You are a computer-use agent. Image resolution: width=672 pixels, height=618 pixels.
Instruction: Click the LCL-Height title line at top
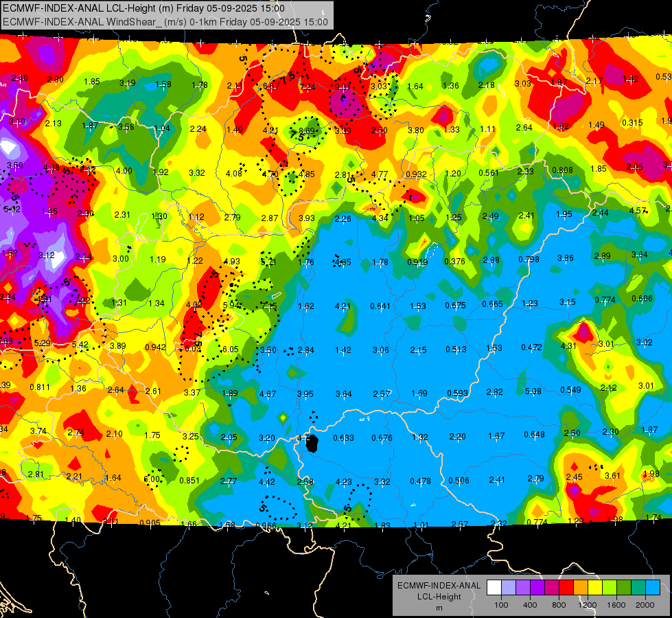click(143, 8)
